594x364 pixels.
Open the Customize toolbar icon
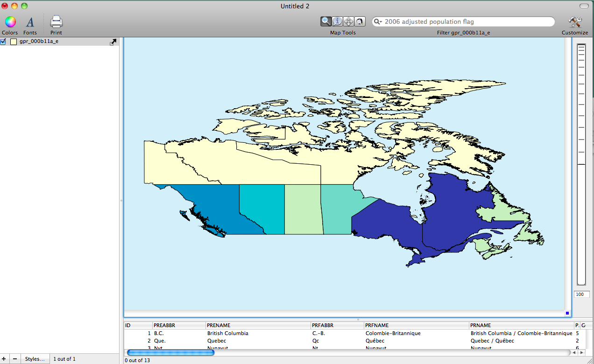coord(574,22)
